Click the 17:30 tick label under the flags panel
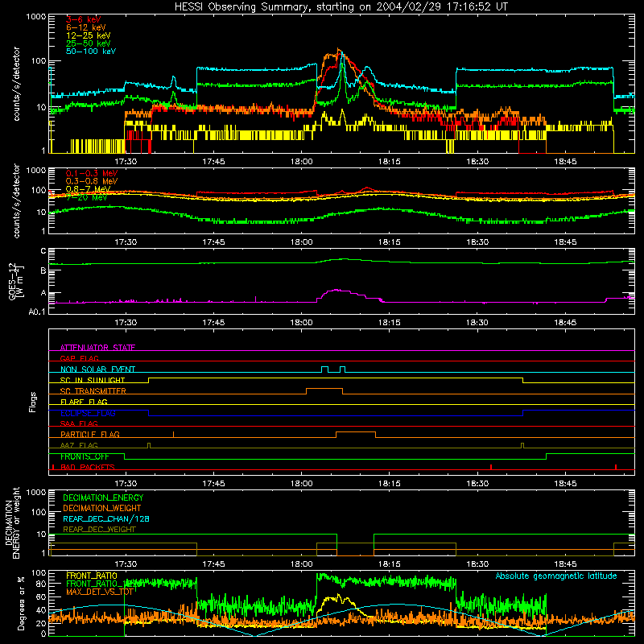 click(126, 484)
